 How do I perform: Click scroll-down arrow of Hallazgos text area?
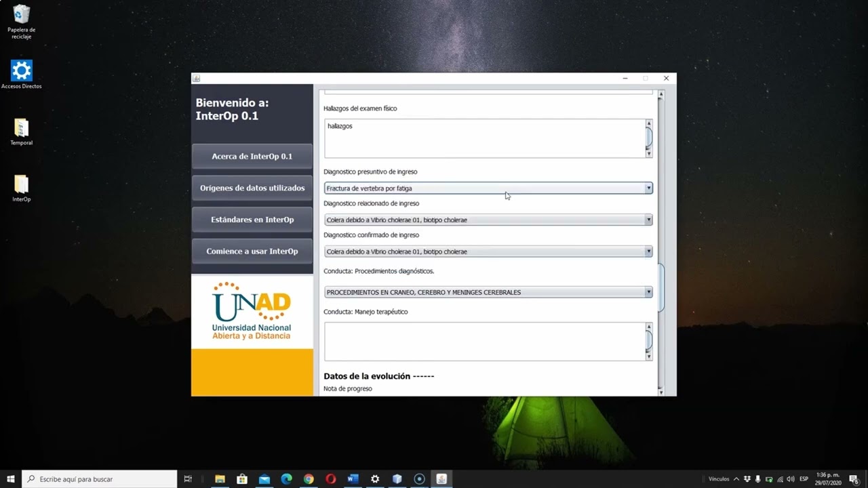click(x=649, y=154)
